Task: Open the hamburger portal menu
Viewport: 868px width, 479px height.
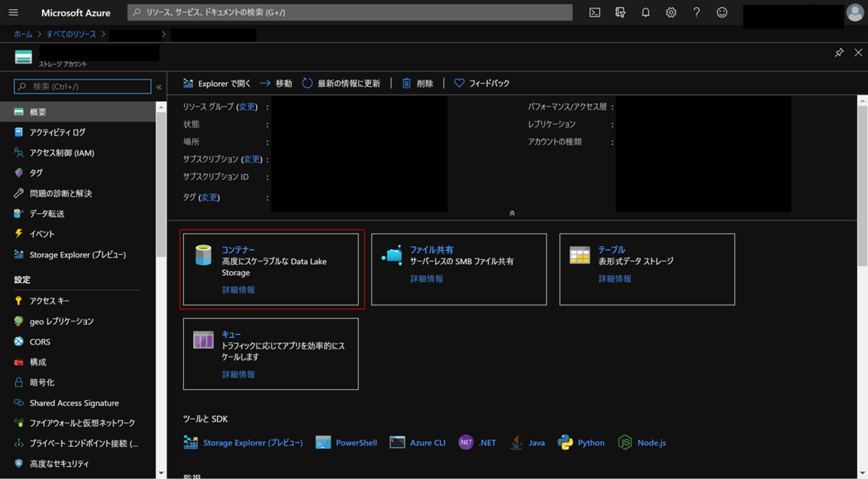Action: 13,12
